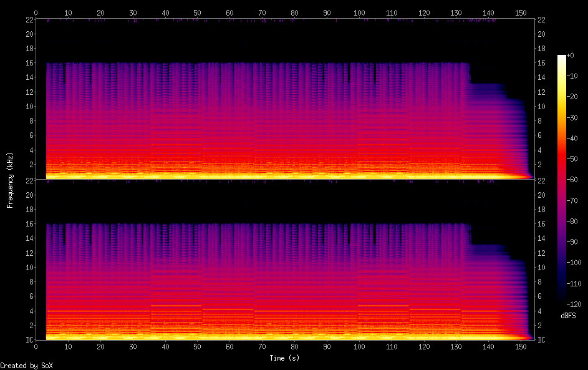Click the "Created by SoX" caption
Screen dimensions: 588x370
click(x=26, y=366)
